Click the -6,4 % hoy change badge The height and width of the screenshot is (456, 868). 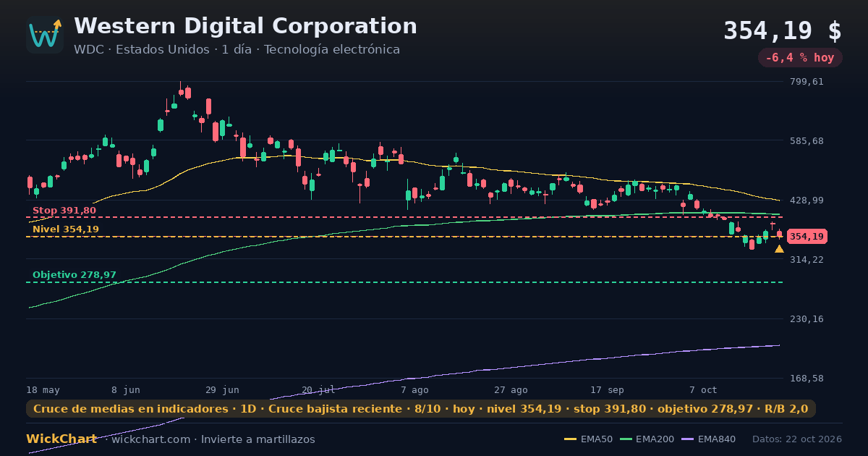(x=800, y=58)
